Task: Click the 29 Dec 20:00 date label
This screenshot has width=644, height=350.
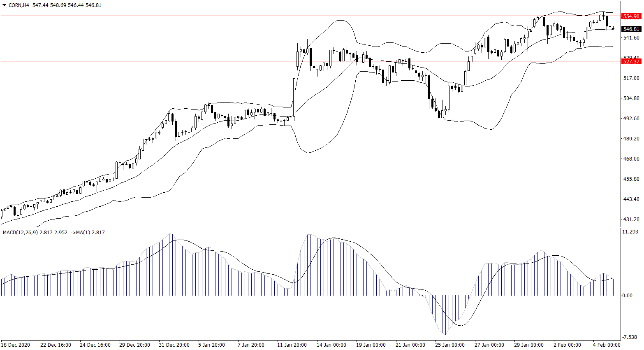Action: pyautogui.click(x=134, y=345)
